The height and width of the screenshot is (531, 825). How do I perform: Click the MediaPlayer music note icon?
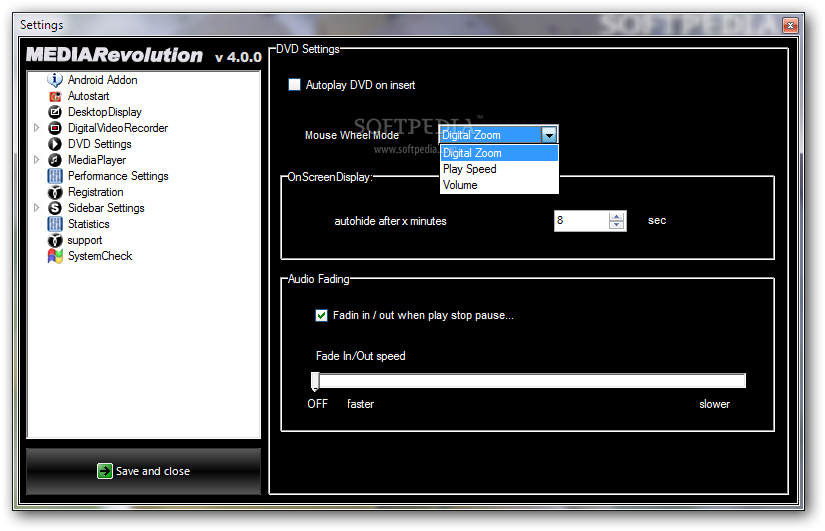click(55, 160)
